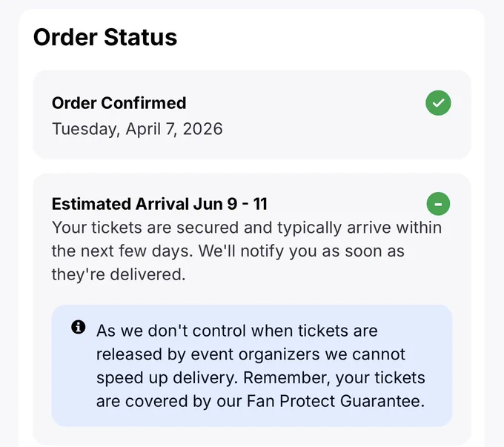Open the Order Confirmed card

[x=252, y=114]
